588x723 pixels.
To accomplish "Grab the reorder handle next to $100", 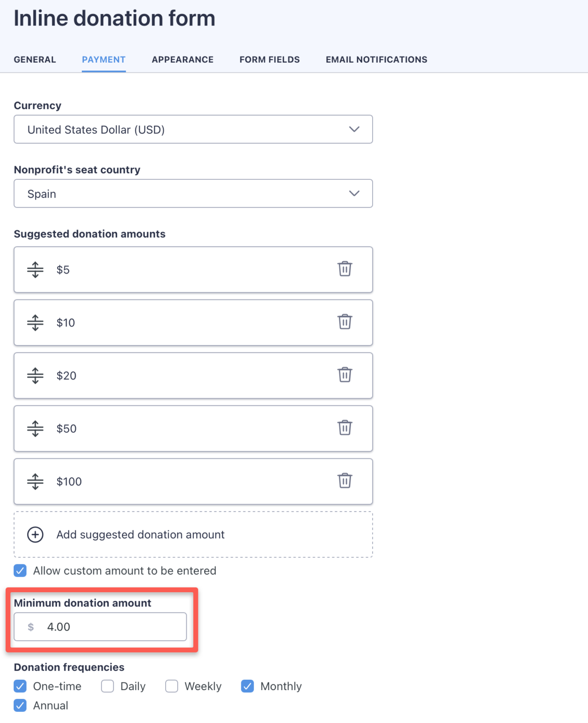I will (x=35, y=481).
